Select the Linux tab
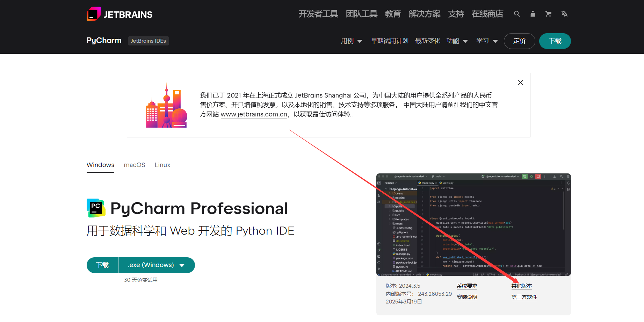The height and width of the screenshot is (322, 644). [x=162, y=165]
